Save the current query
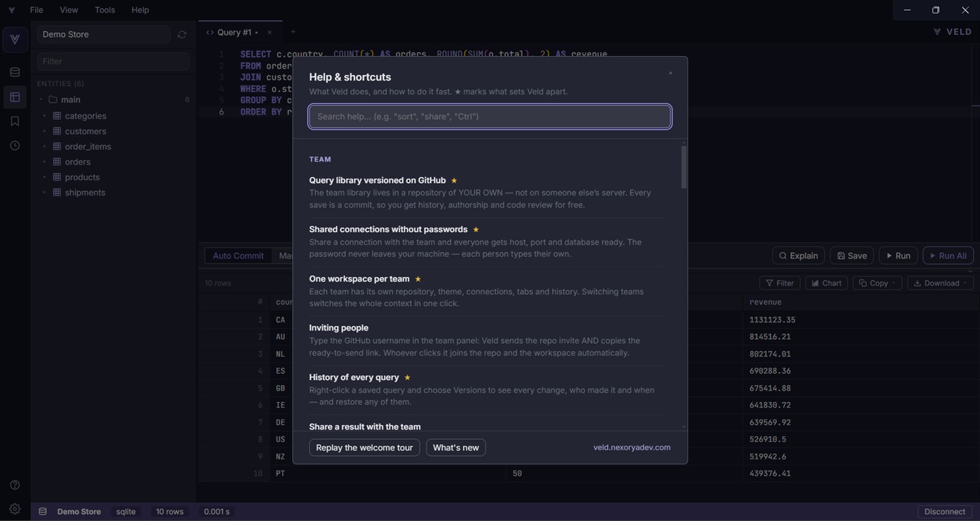Image resolution: width=980 pixels, height=521 pixels. pos(852,256)
